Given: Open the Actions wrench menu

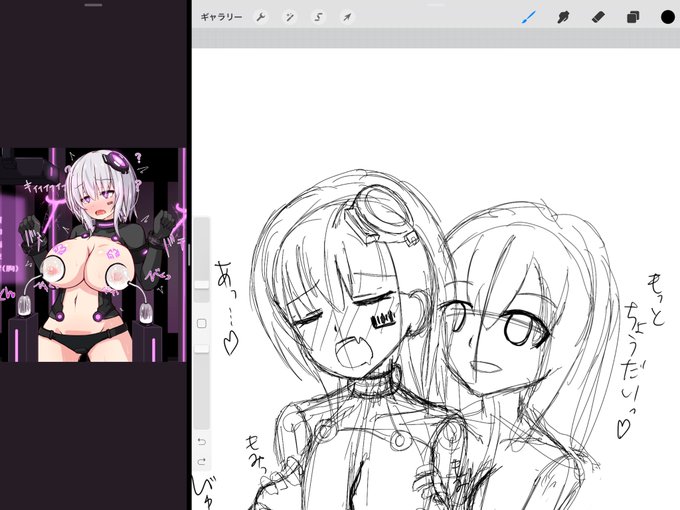Looking at the screenshot, I should click(x=261, y=17).
